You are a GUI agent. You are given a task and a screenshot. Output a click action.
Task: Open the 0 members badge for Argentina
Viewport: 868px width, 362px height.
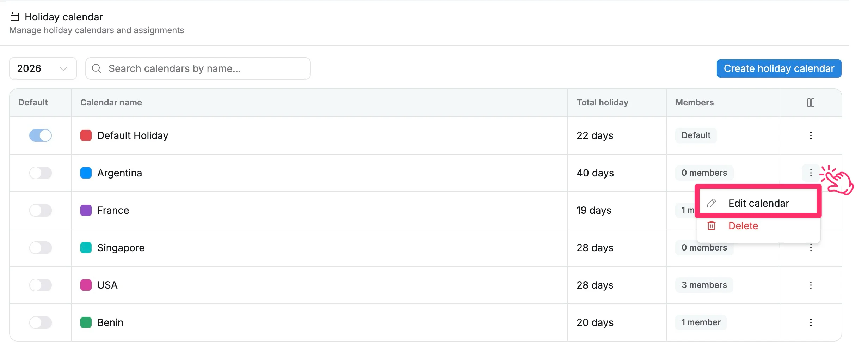704,173
